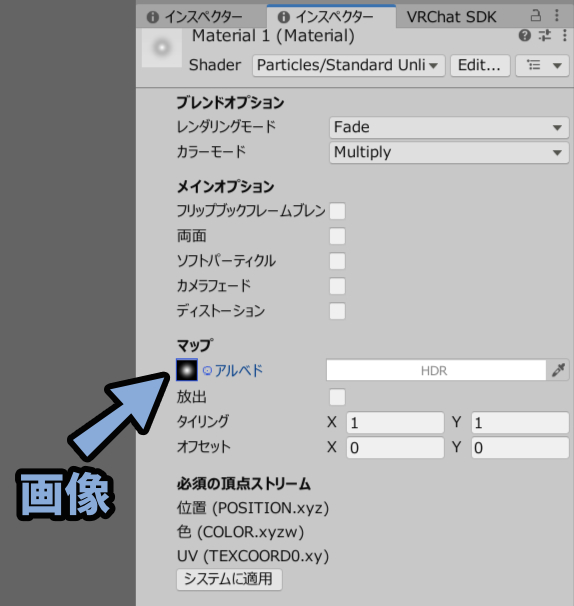The image size is (574, 606).
Task: Open the Particles/Standard Unlit shader dropdown
Action: pos(349,65)
